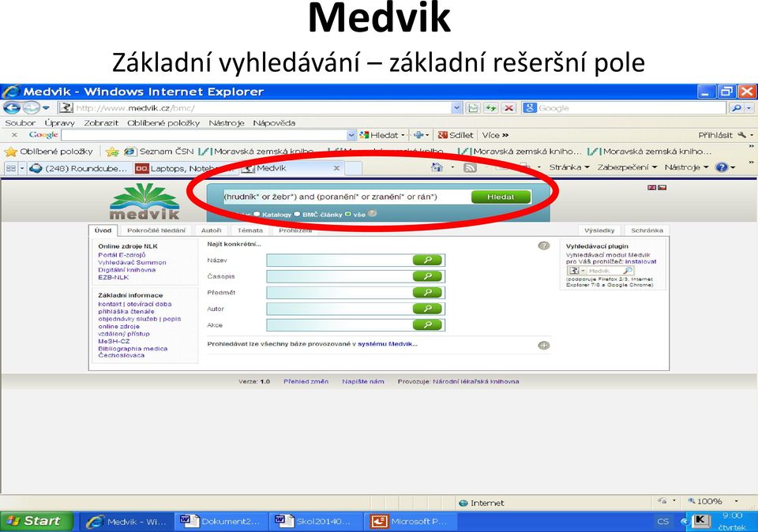Search by Název magnifier button

427,260
